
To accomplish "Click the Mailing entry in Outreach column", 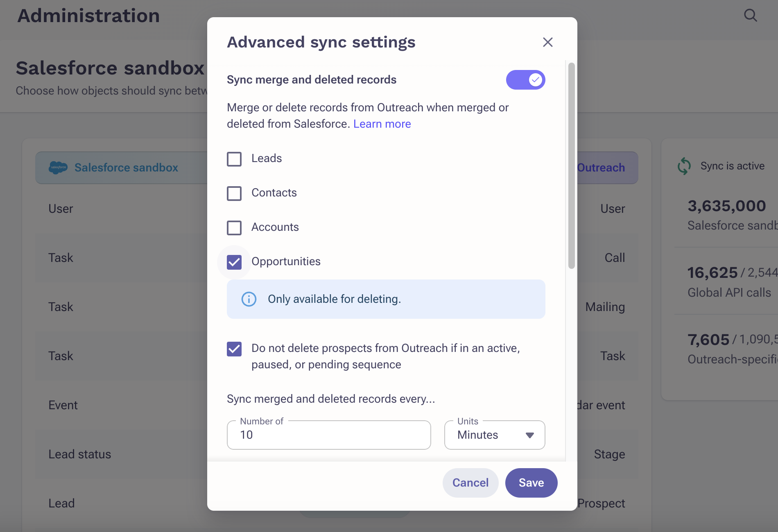I will 605,307.
